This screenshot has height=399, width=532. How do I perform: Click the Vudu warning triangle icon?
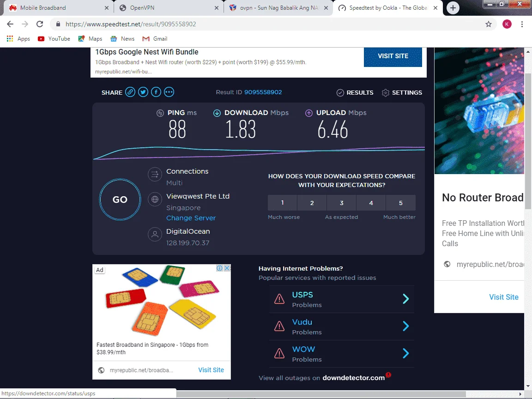tap(279, 326)
